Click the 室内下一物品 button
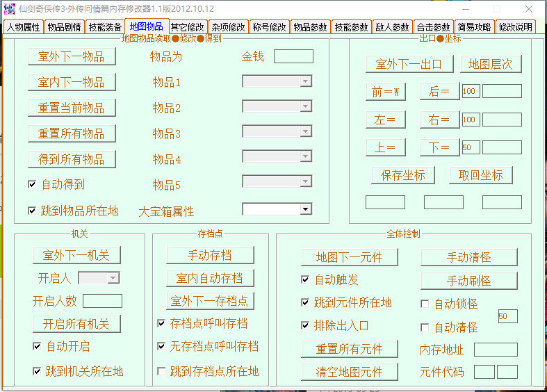The image size is (547, 392). click(72, 82)
